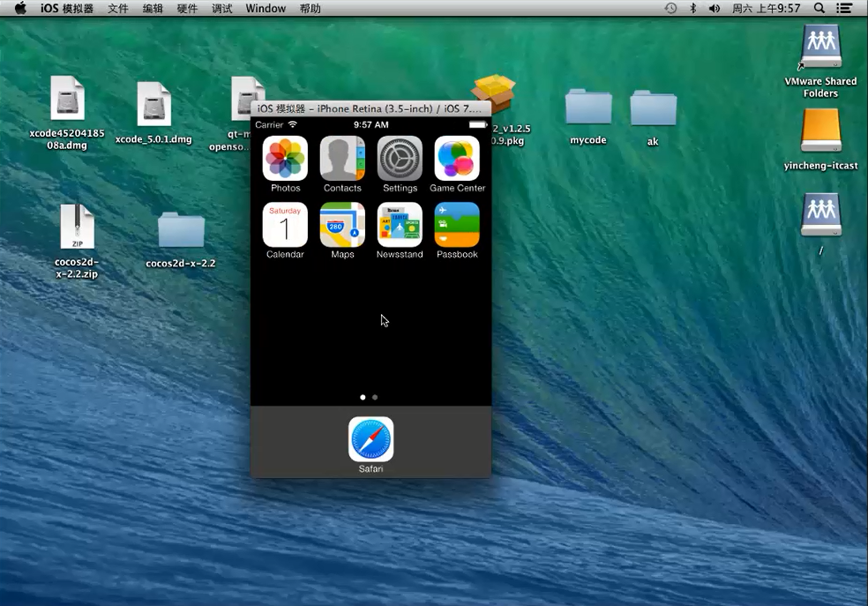Click the menu bar clock 周六 上午9:57
Viewport: 868px width, 606px height.
(x=767, y=8)
